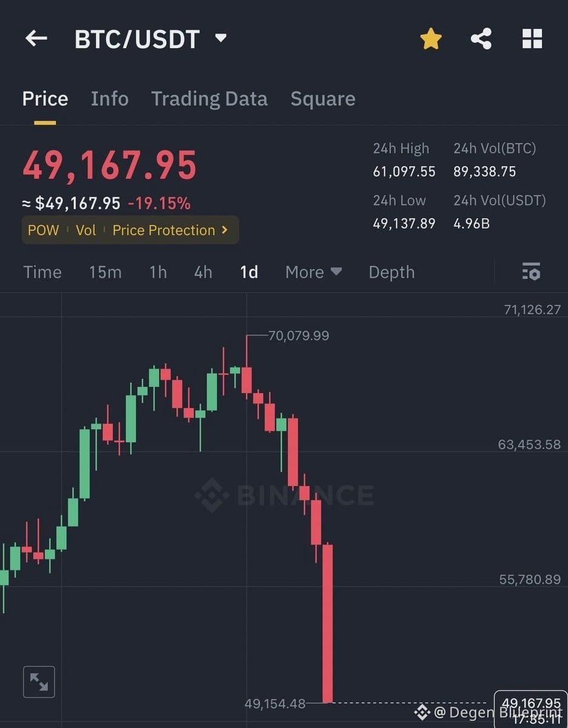
Task: Open the four-square grid layout icon
Action: tap(532, 39)
